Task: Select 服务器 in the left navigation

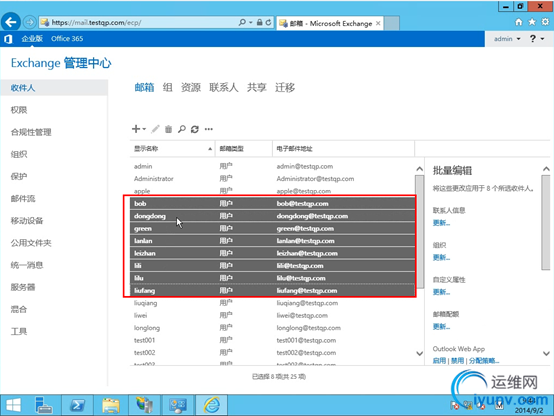Action: point(23,287)
